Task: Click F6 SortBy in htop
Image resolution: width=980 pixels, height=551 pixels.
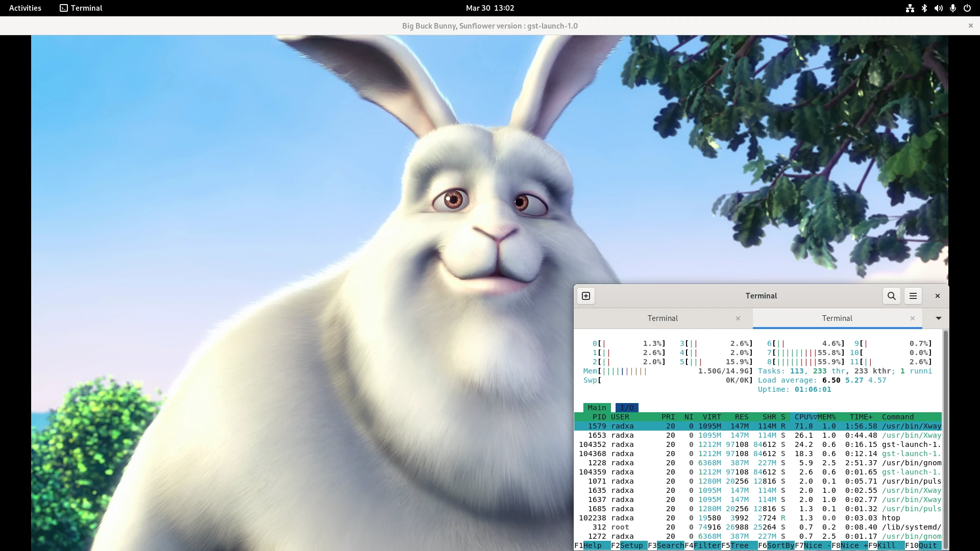Action: (x=776, y=545)
